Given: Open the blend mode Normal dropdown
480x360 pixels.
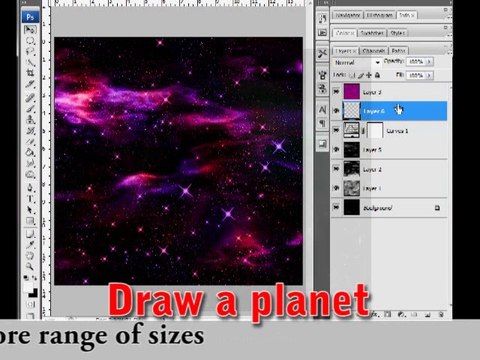Looking at the screenshot, I should (357, 62).
